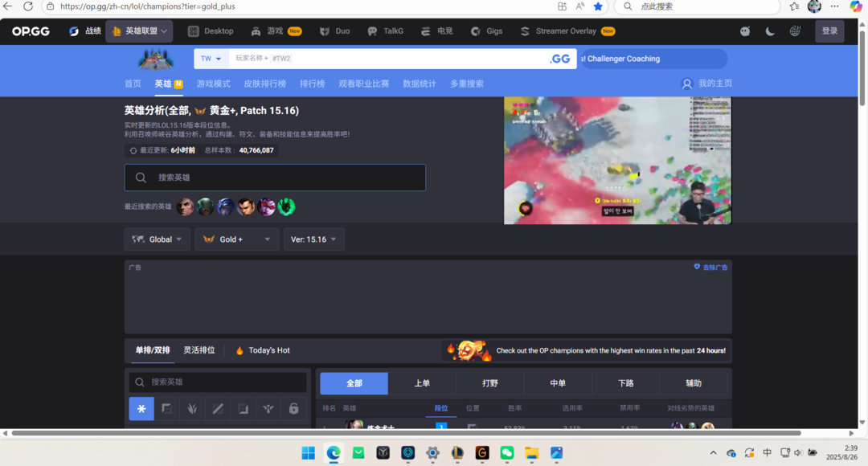
Task: Open File Explorer from the taskbar
Action: 532,453
